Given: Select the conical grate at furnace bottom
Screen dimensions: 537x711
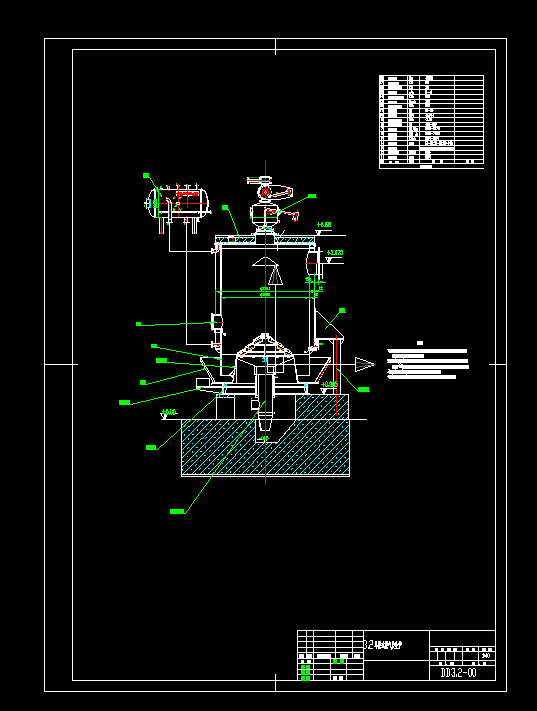Looking at the screenshot, I should pos(265,346).
